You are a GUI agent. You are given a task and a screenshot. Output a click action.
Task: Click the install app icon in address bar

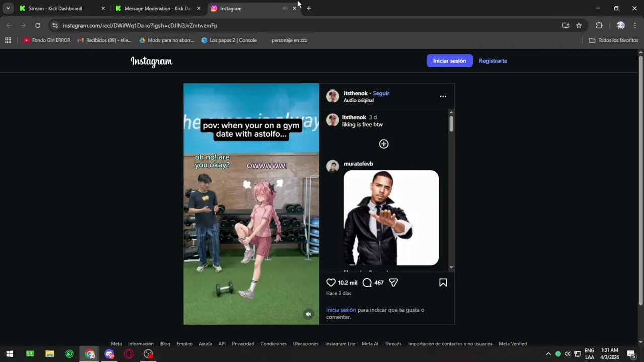coord(566,25)
